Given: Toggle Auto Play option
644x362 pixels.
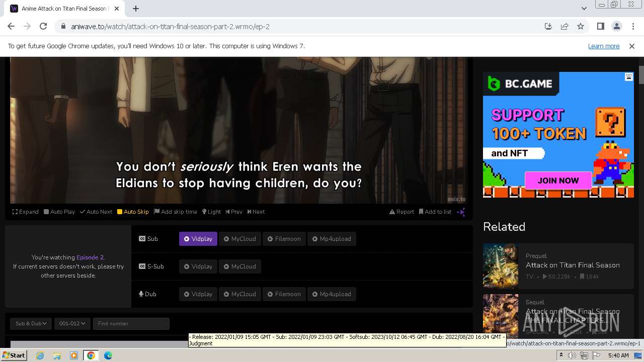Looking at the screenshot, I should click(59, 212).
